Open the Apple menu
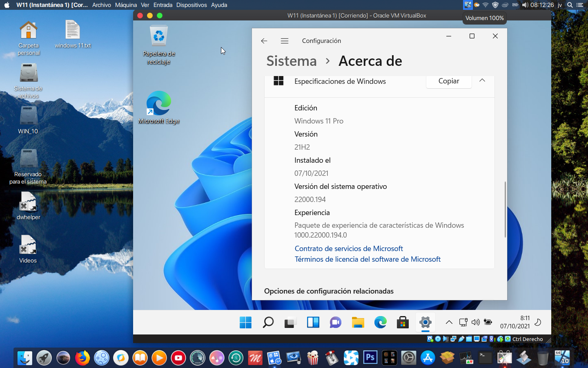 pyautogui.click(x=7, y=5)
